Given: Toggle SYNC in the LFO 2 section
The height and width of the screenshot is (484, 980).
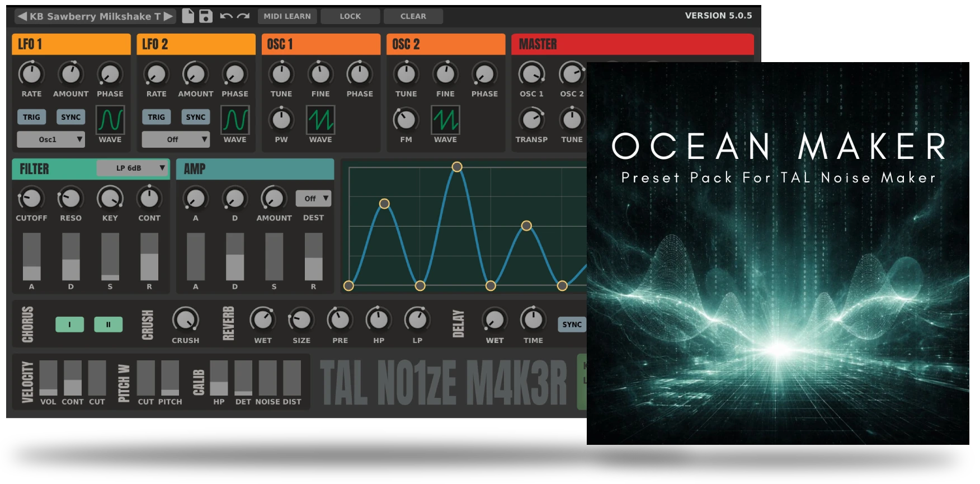Looking at the screenshot, I should click(196, 117).
